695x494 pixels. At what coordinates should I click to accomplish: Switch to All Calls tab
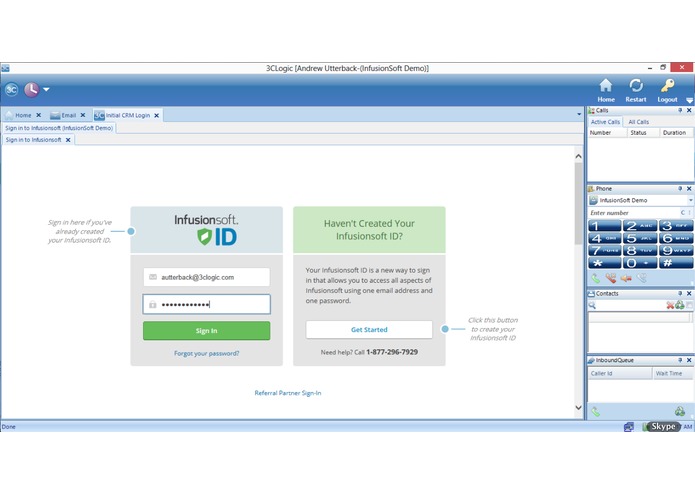coord(638,122)
